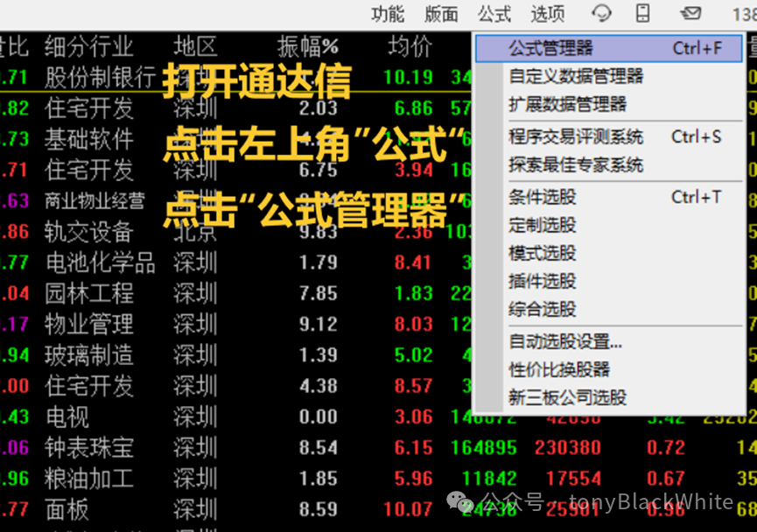
Task: Sort by 地区 column header
Action: tap(195, 47)
